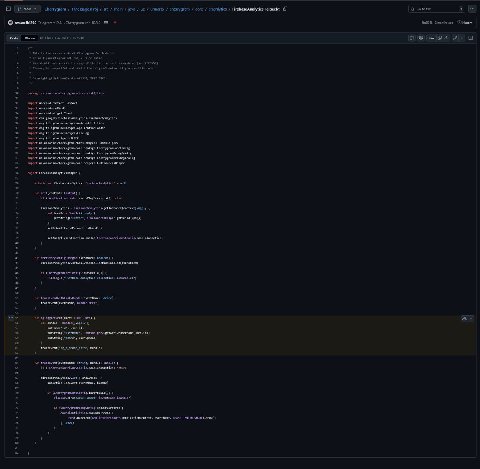Edit this file with the pencil icon
The width and height of the screenshot is (480, 469).
pyautogui.click(x=455, y=38)
